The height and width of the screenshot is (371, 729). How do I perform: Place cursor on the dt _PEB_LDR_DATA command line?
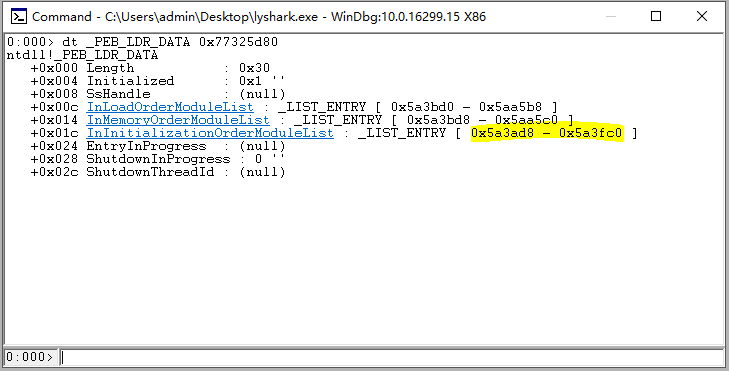(x=142, y=42)
